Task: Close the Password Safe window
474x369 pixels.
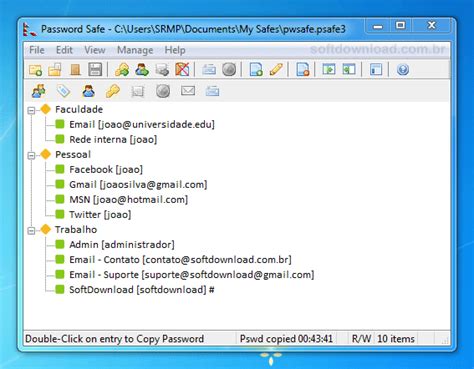Action: [x=432, y=25]
